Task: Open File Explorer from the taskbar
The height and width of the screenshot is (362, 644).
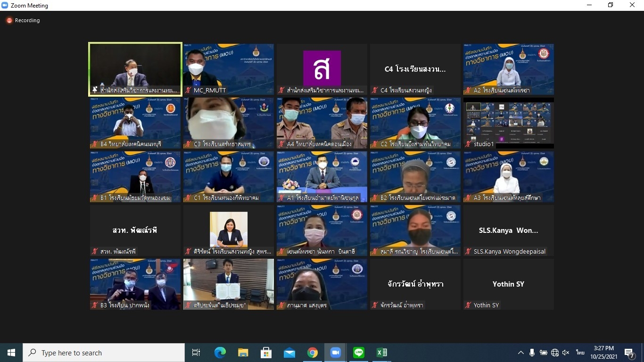Action: tap(243, 353)
